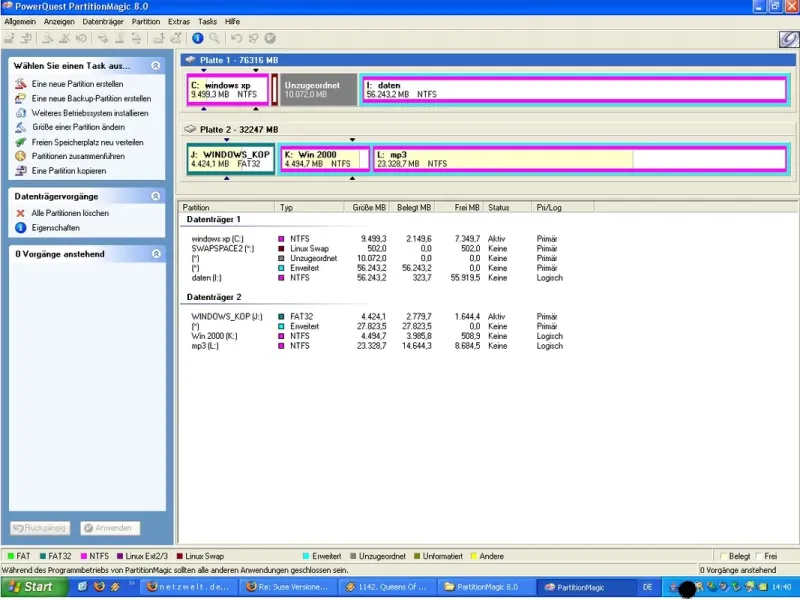Viewport: 800px width, 600px height.
Task: Launch Firefox from the quick launch bar
Action: [99, 587]
